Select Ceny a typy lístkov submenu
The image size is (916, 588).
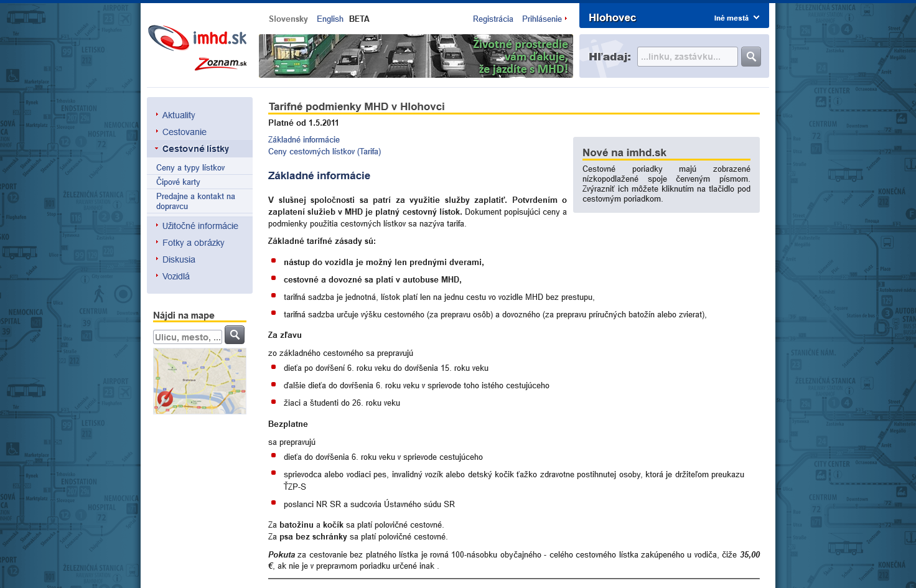click(190, 167)
